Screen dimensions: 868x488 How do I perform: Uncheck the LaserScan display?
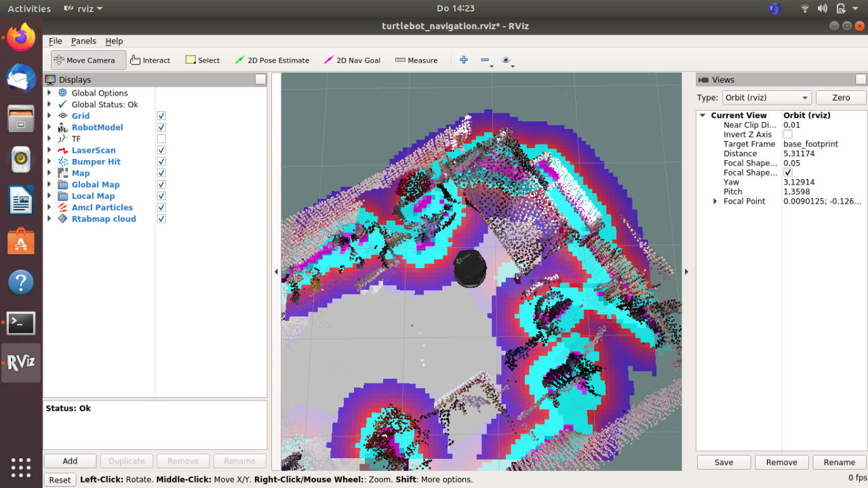(x=161, y=150)
